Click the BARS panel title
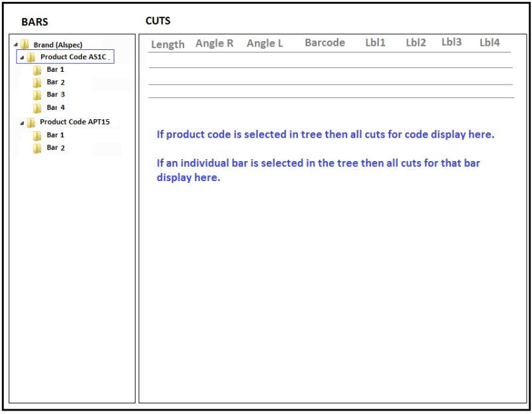532x414 pixels. 35,22
